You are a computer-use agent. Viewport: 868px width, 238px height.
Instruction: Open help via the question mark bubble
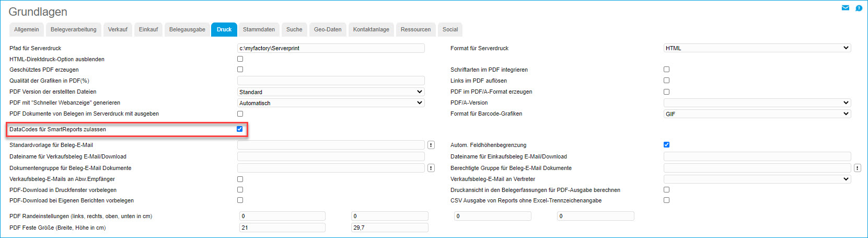click(x=859, y=8)
